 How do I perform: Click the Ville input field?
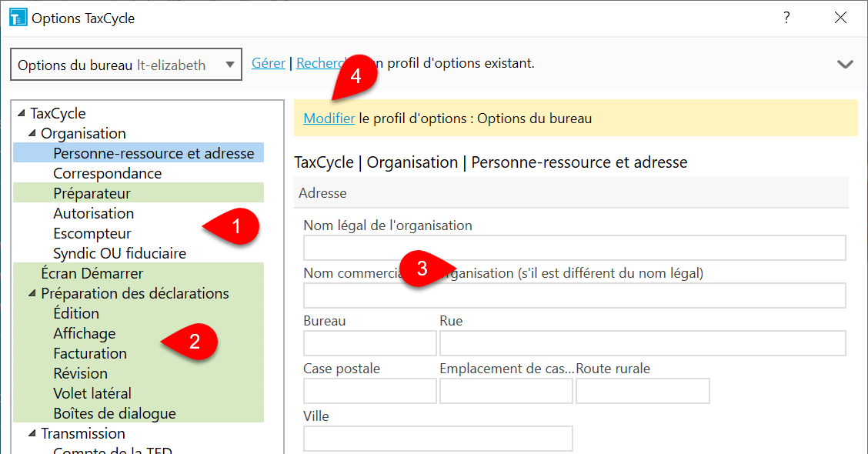coord(438,439)
